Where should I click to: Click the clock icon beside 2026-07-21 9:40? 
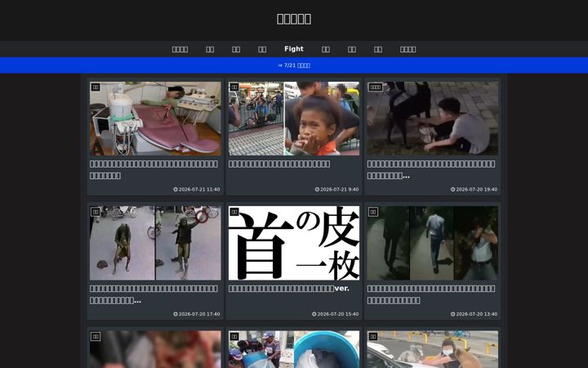coord(317,189)
